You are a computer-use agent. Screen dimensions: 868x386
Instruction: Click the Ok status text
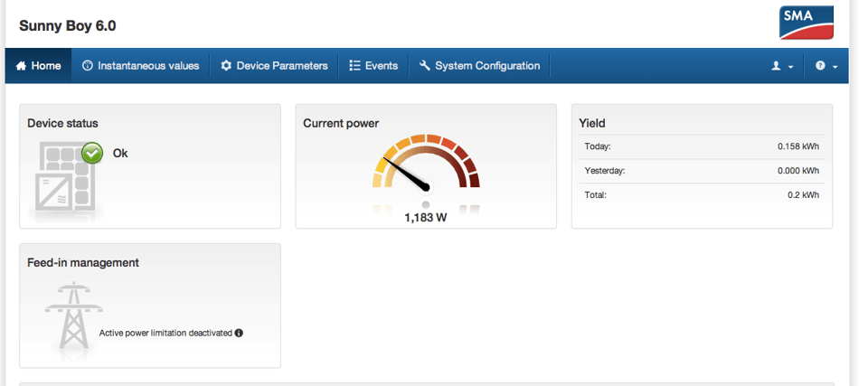tap(120, 154)
